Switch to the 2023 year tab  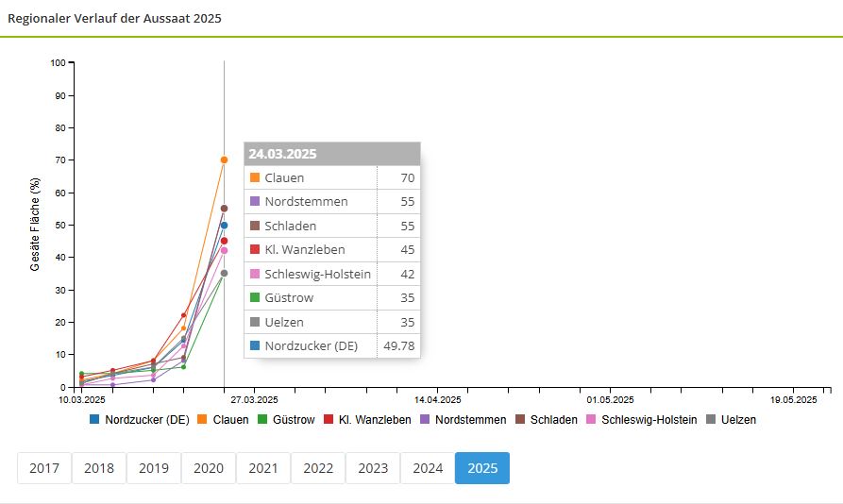tap(373, 468)
